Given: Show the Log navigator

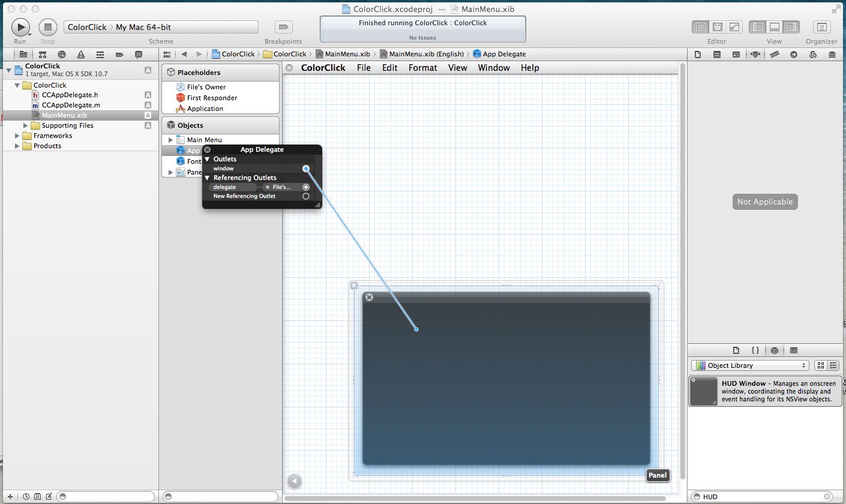Looking at the screenshot, I should tap(139, 54).
